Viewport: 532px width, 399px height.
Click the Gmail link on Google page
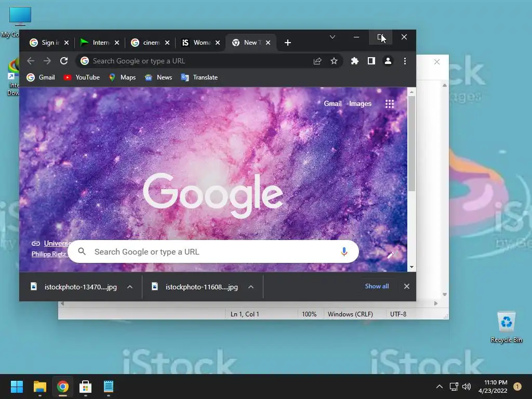click(332, 104)
